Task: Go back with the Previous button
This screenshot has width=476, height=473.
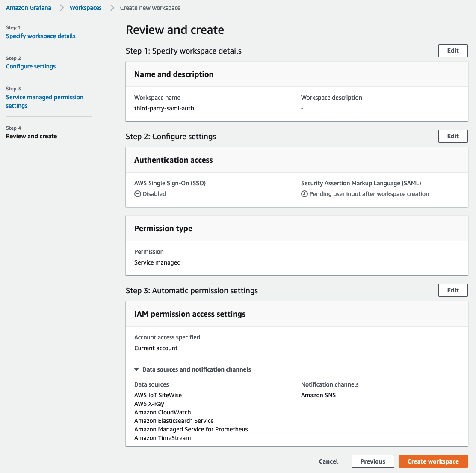Action: coord(373,461)
